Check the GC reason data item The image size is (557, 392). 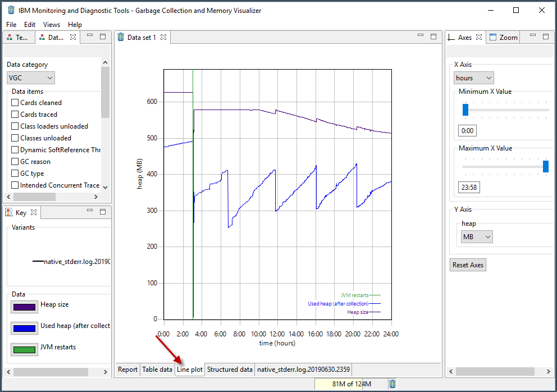(x=15, y=161)
